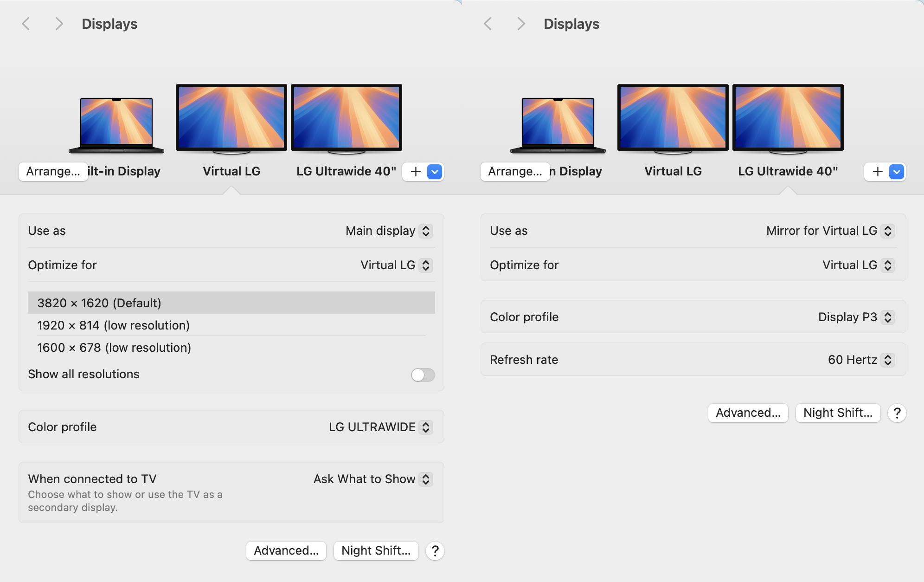Click Arrange button in left window
Viewport: 924px width, 582px height.
coord(53,172)
